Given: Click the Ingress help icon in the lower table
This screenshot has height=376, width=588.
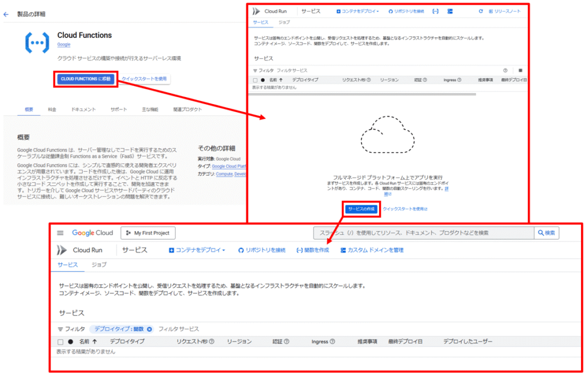Looking at the screenshot, I should pos(332,342).
